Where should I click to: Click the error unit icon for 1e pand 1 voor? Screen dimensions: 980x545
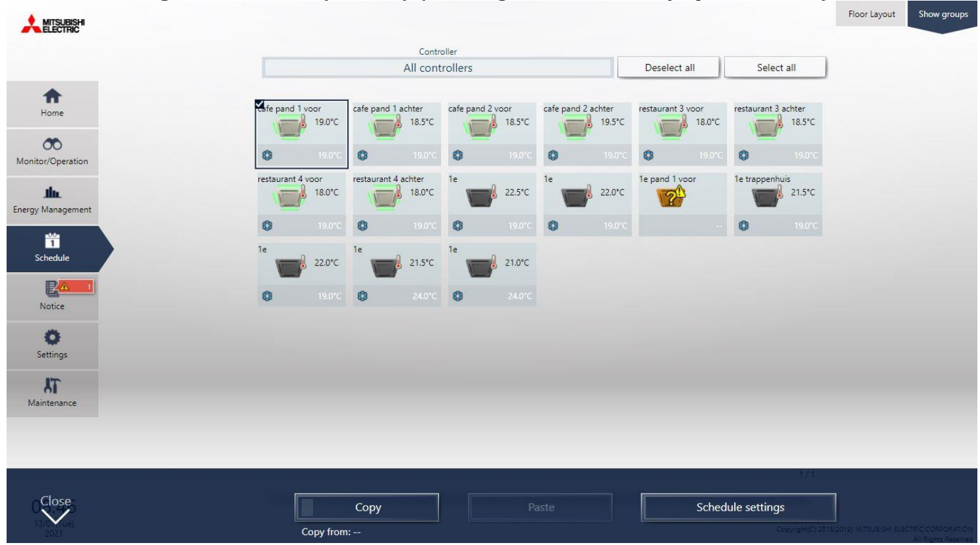671,196
